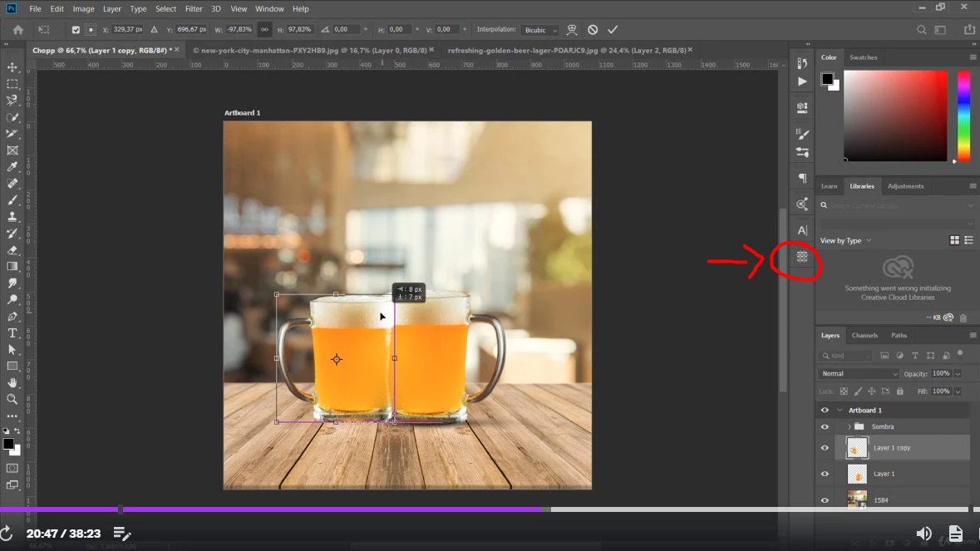Pick the Hand tool
Image resolution: width=980 pixels, height=551 pixels.
(x=12, y=383)
